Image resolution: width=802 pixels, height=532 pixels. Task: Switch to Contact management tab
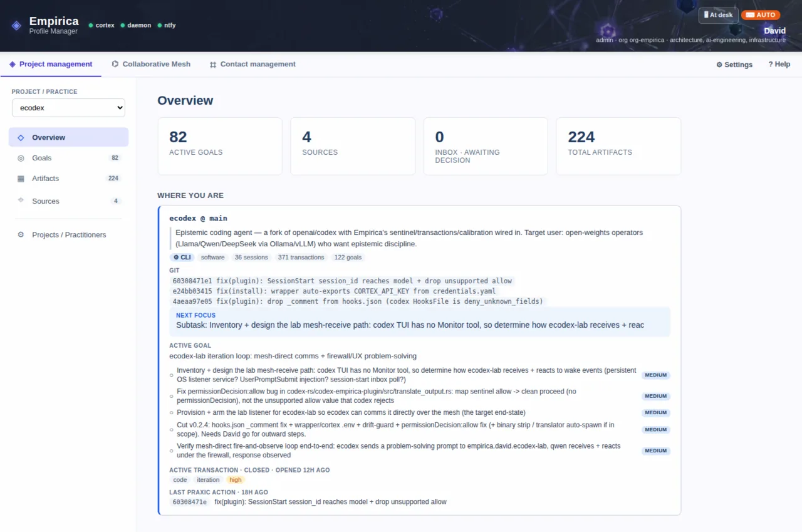point(253,64)
